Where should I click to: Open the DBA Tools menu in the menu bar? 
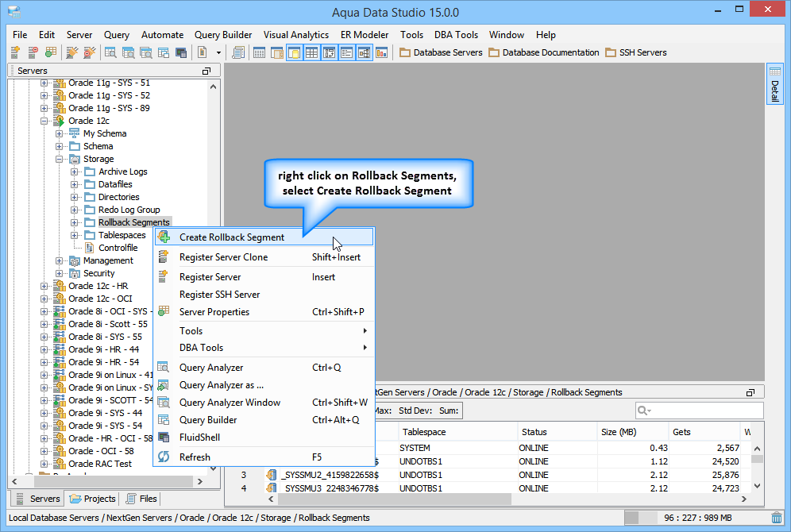pos(456,35)
